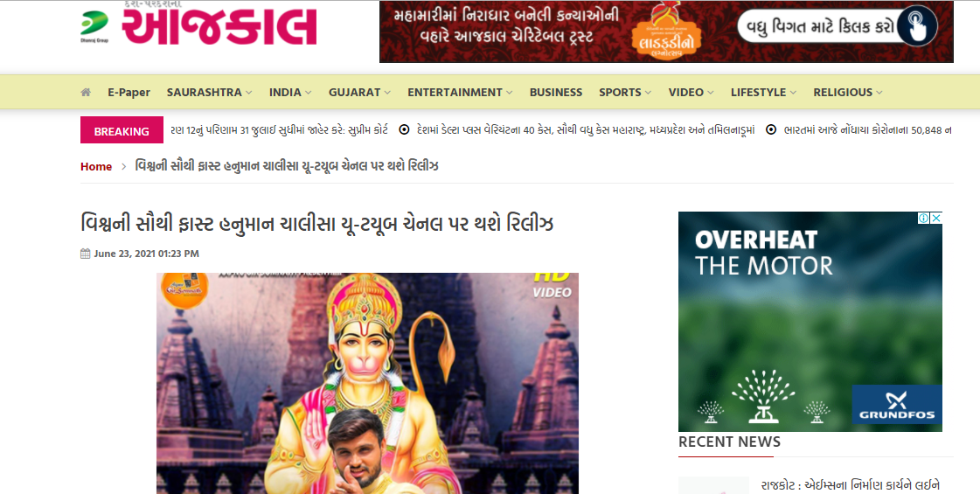Open the LIFESTYLE dropdown menu
Screen dimensions: 980x494
(x=764, y=92)
